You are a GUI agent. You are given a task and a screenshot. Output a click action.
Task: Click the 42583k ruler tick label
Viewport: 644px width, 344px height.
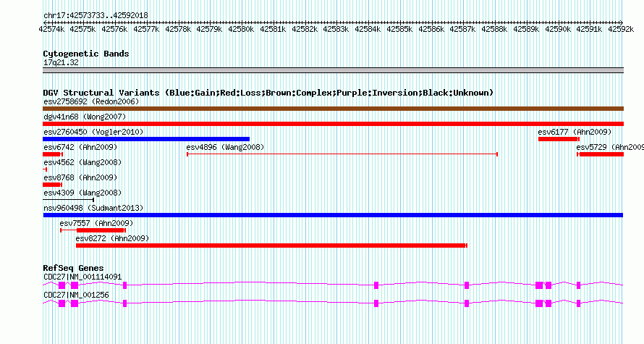pyautogui.click(x=336, y=29)
